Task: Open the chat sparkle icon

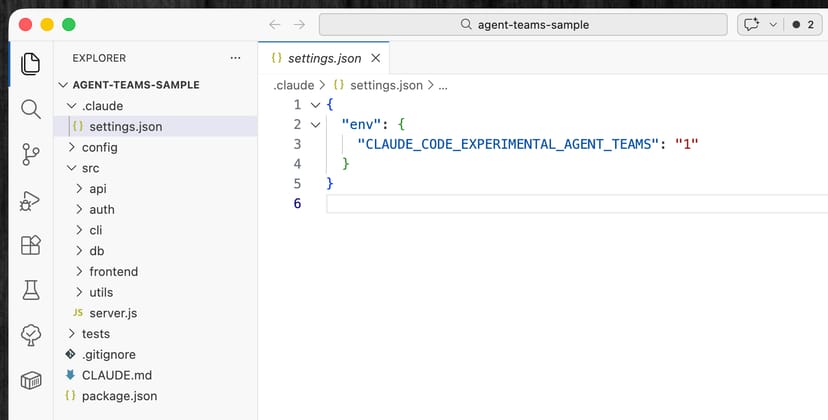Action: [751, 25]
